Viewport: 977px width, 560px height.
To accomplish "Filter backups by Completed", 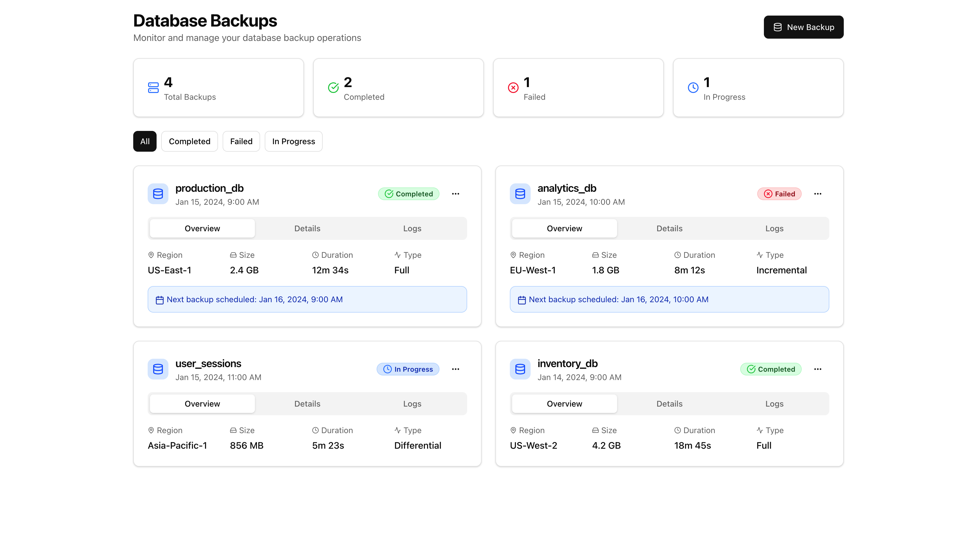I will pos(189,141).
